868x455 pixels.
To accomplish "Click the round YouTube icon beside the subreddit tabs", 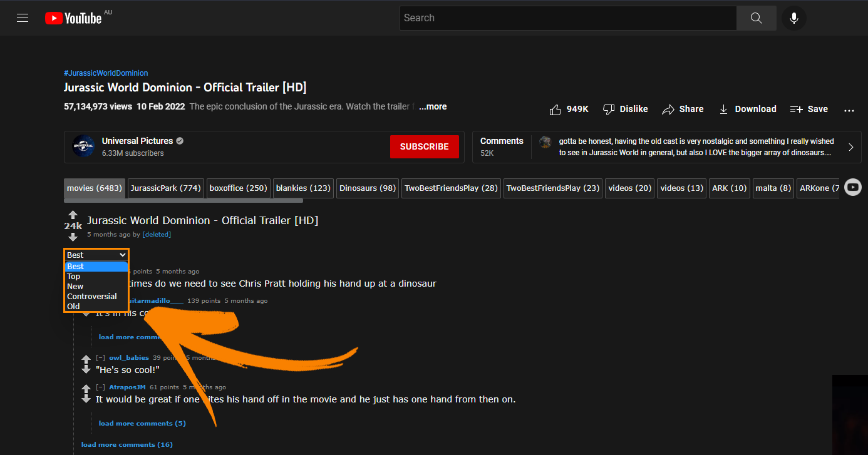I will 853,187.
